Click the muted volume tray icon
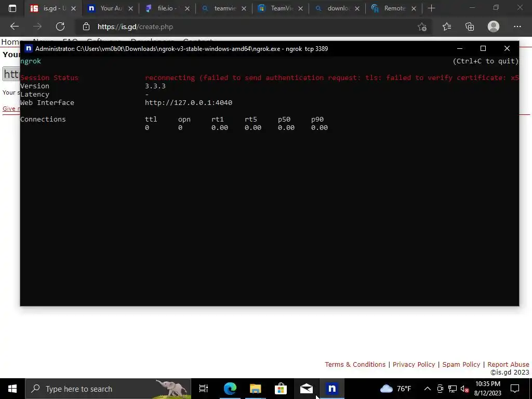The height and width of the screenshot is (399, 532). [x=464, y=389]
